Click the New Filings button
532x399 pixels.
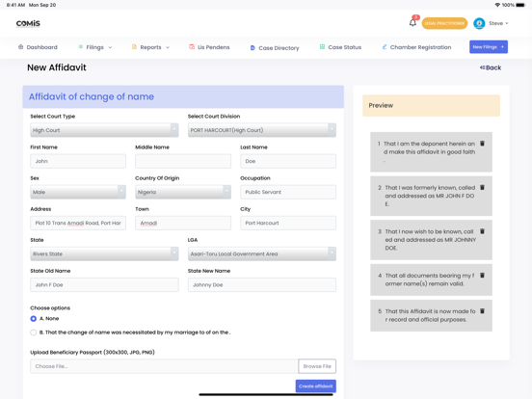(489, 47)
